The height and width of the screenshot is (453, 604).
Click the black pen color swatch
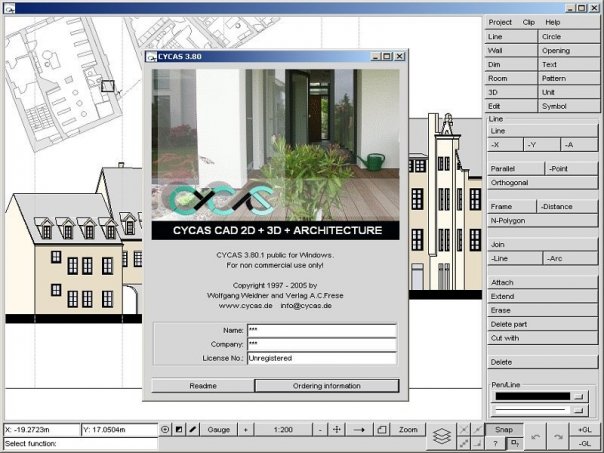[532, 396]
